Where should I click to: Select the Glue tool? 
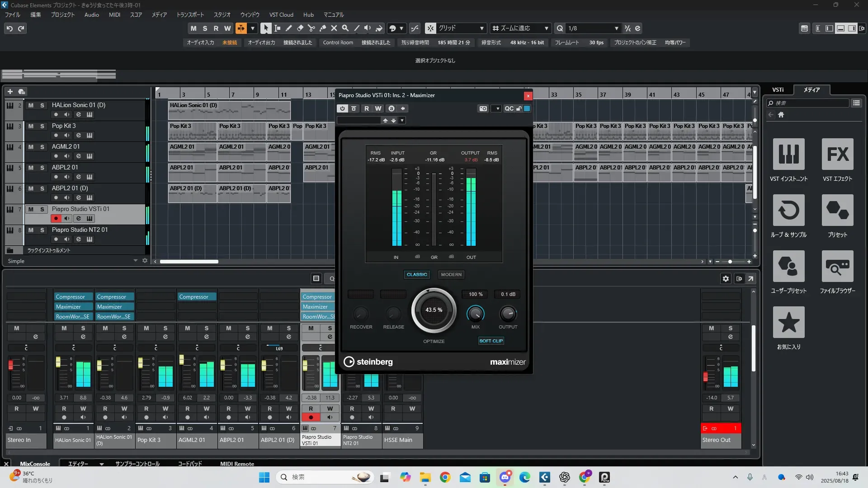coord(322,28)
